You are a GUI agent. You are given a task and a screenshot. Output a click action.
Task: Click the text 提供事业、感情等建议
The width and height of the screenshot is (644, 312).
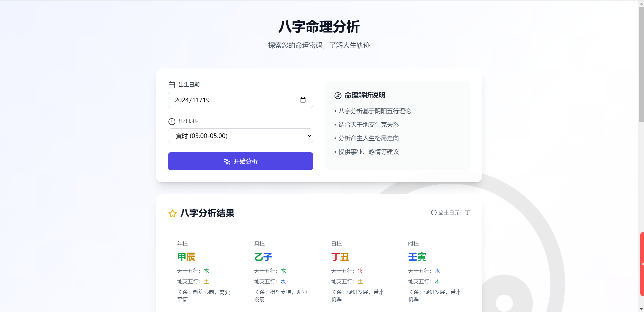click(x=368, y=152)
